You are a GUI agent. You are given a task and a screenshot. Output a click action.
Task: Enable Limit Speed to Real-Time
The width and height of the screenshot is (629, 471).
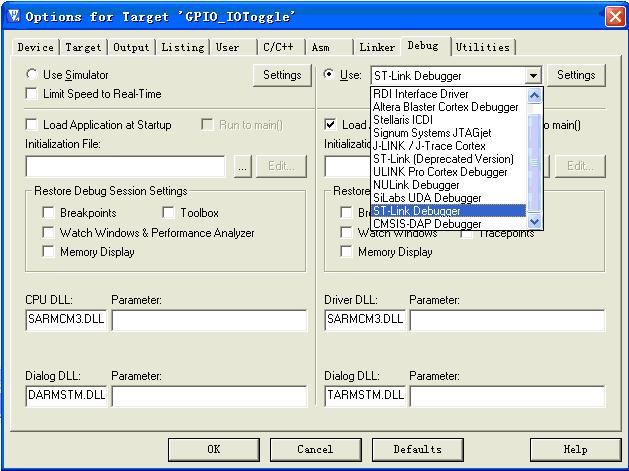click(31, 93)
